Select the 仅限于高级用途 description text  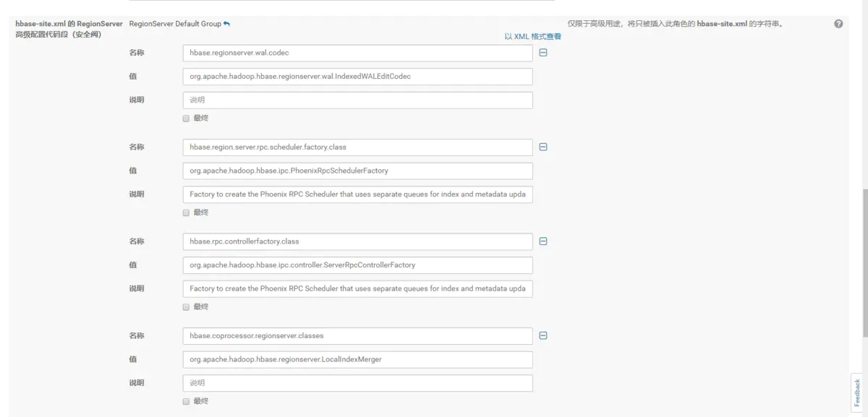[x=675, y=24]
